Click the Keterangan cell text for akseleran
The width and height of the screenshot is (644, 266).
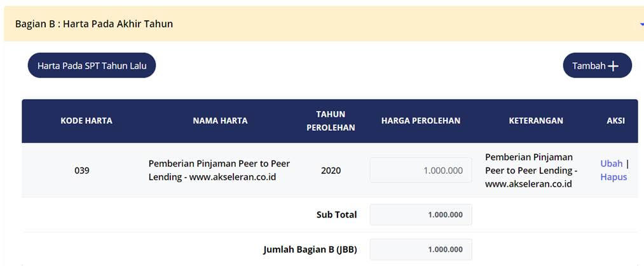point(531,170)
